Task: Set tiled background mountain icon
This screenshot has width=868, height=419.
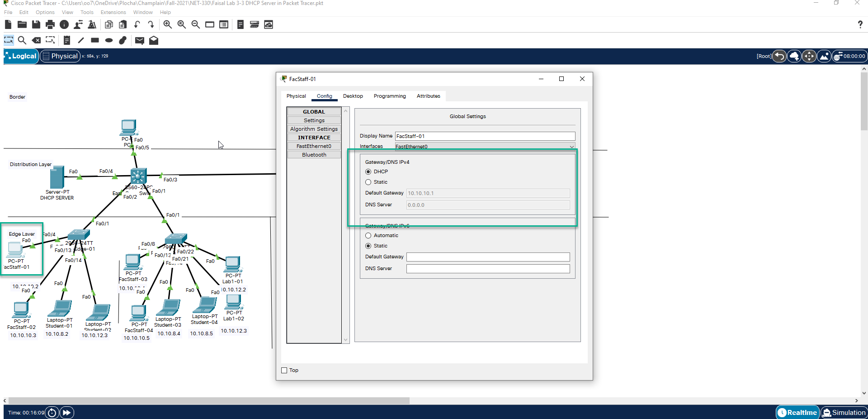Action: point(824,56)
